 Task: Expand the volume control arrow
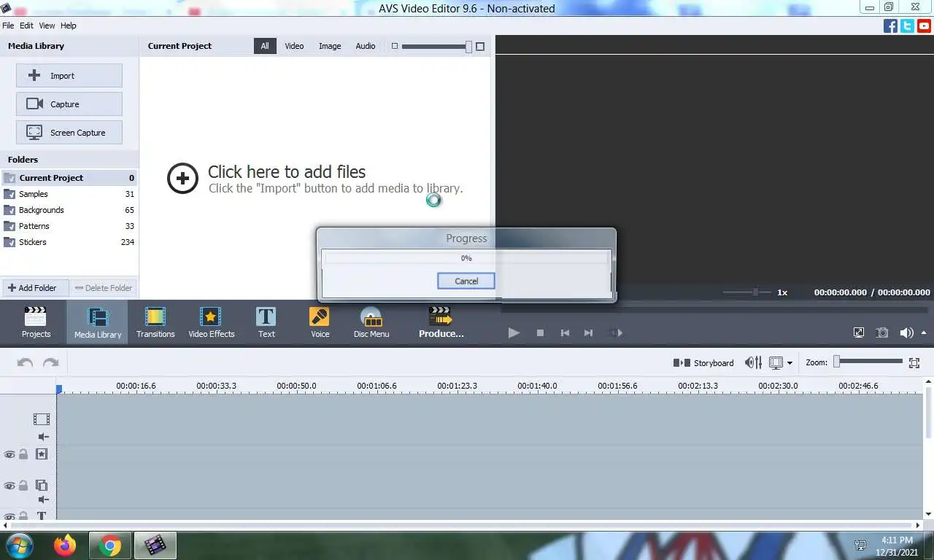click(924, 332)
